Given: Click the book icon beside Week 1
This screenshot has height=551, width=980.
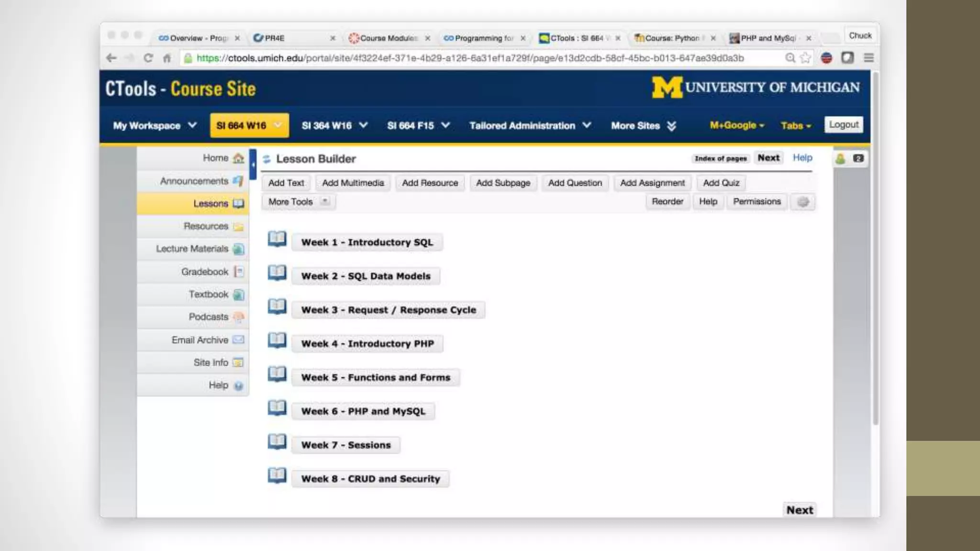Looking at the screenshot, I should (277, 239).
